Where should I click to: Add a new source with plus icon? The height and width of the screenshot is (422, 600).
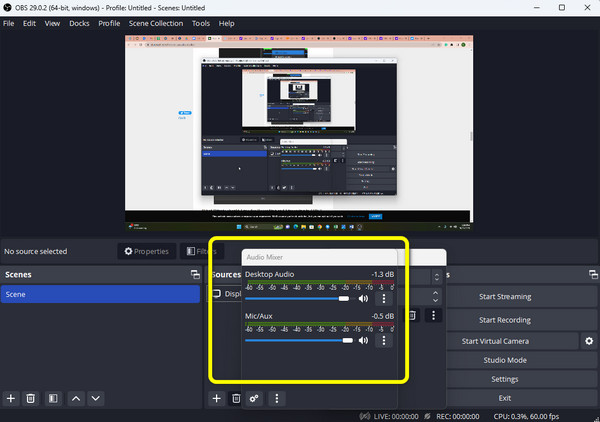pos(217,399)
